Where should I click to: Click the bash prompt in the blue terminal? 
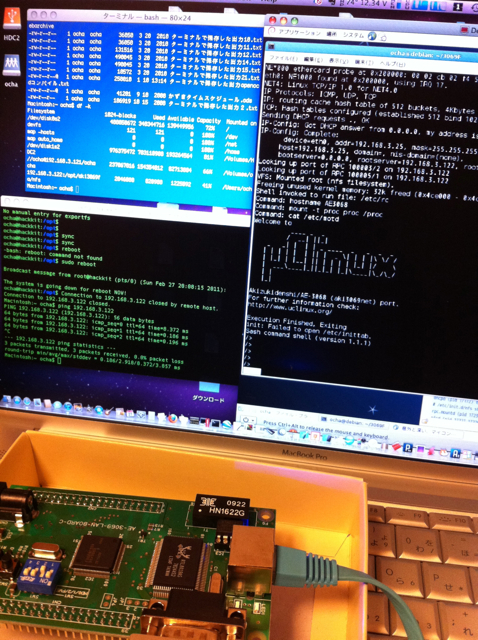coord(52,189)
